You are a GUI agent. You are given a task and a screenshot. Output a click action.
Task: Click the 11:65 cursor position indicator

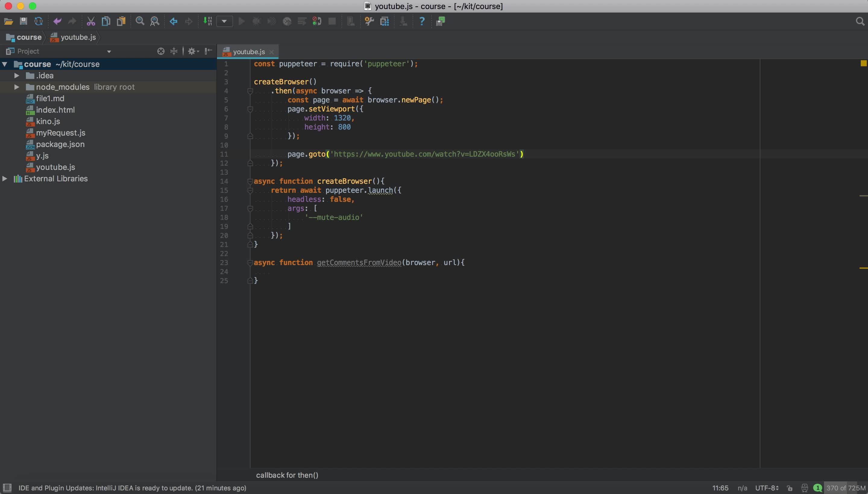720,488
